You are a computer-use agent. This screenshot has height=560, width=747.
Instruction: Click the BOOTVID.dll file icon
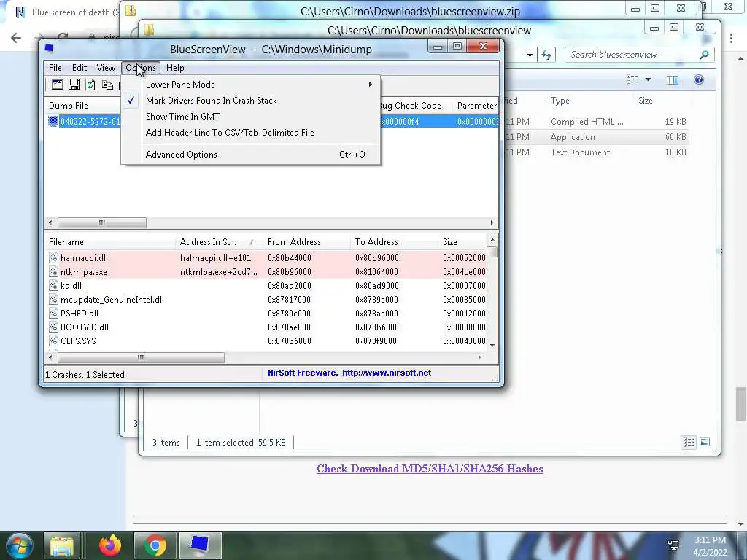[53, 327]
